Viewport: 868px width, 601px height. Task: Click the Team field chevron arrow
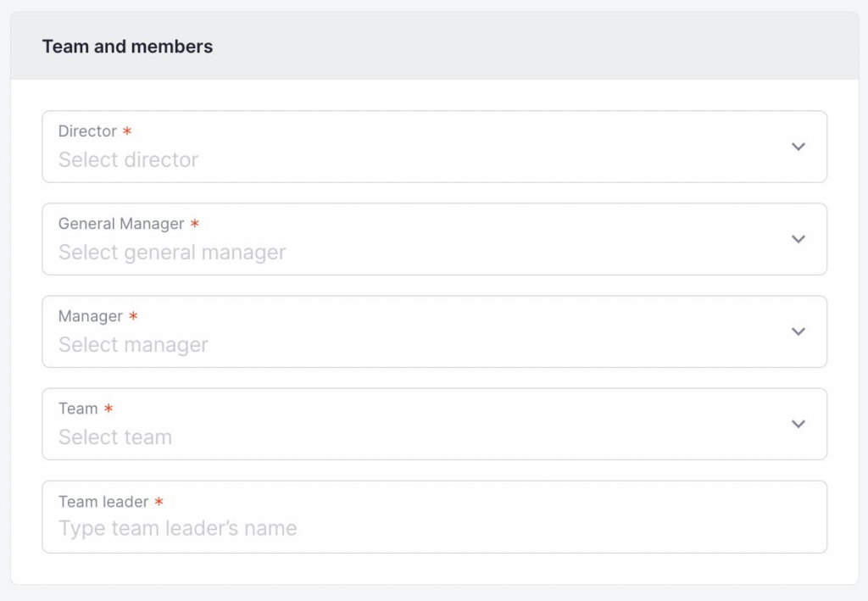point(798,424)
